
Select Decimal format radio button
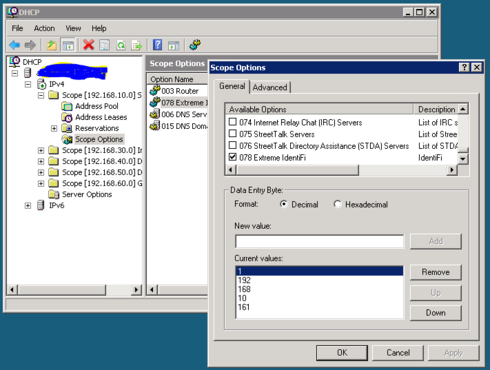284,204
